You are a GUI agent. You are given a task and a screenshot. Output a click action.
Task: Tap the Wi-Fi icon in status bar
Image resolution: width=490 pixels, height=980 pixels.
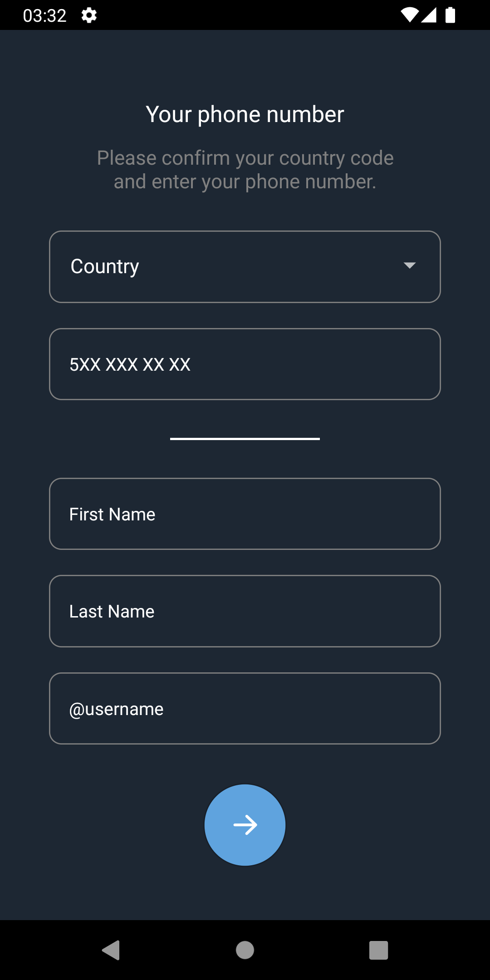(410, 15)
